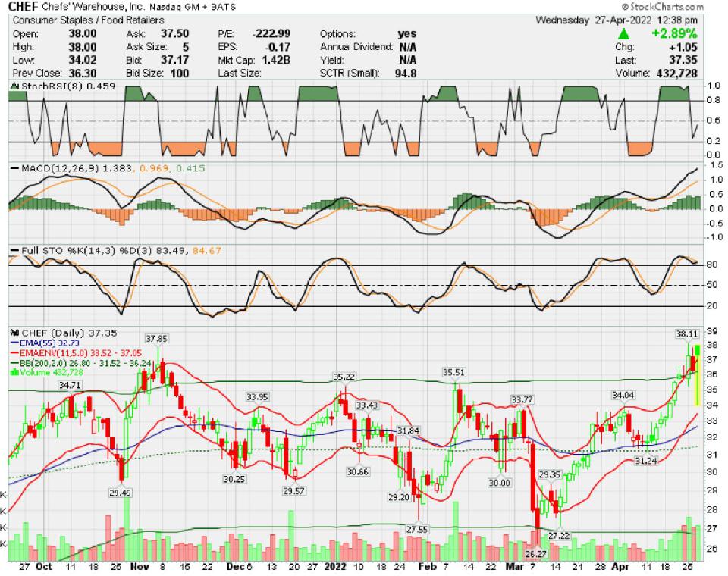
Task: Click the Prev Close value 36.30
Action: coord(83,74)
